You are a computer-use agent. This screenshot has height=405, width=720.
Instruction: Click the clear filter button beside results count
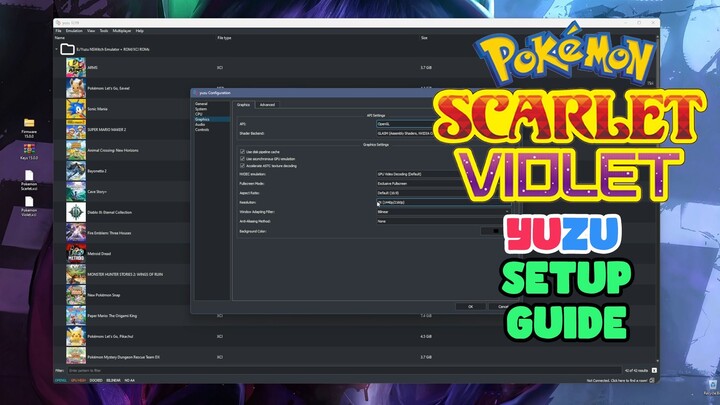tap(654, 370)
